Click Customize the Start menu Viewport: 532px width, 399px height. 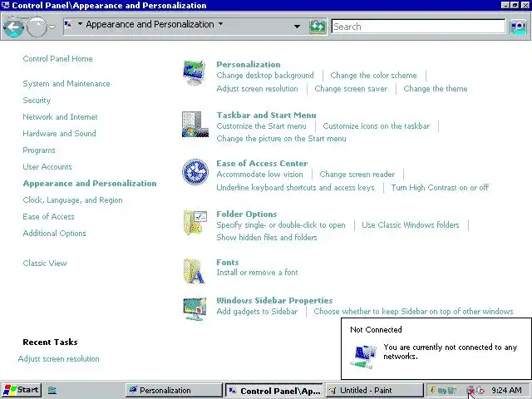(261, 126)
